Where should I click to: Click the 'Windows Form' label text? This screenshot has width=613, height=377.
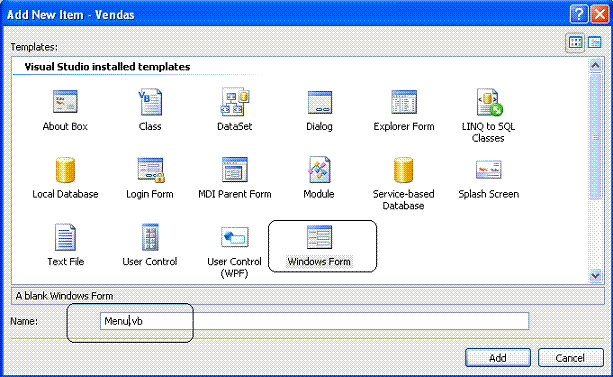click(x=319, y=261)
